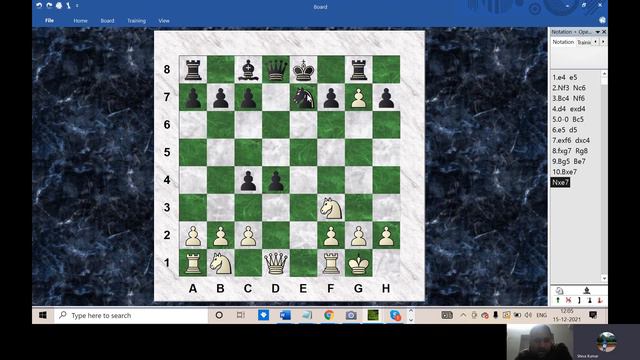This screenshot has width=640, height=360.
Task: Click the black bracket annotation icon
Action: coord(579,300)
